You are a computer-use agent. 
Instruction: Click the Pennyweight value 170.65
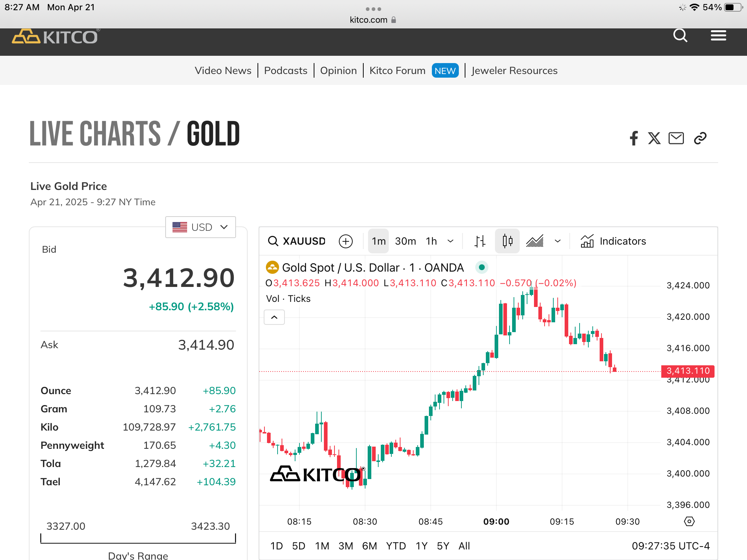point(159,445)
